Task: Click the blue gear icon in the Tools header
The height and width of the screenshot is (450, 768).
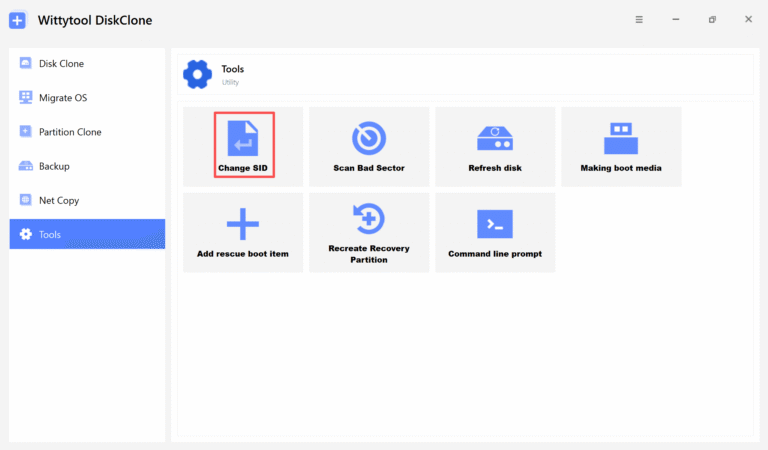Action: 197,75
